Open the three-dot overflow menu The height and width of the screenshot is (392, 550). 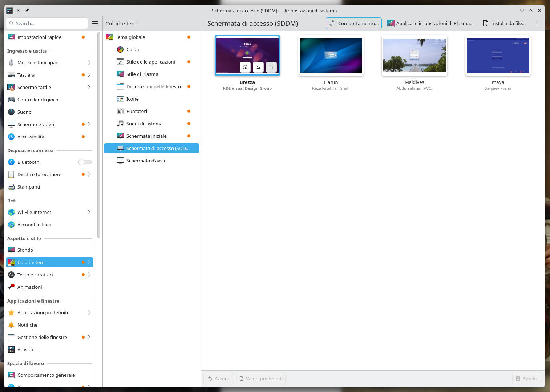[x=537, y=23]
